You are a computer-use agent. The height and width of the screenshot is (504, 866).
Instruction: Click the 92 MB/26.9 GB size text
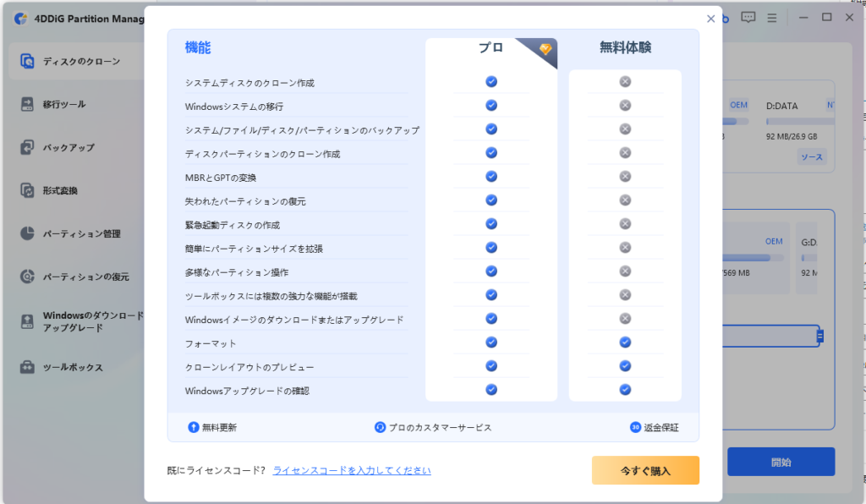(x=792, y=136)
